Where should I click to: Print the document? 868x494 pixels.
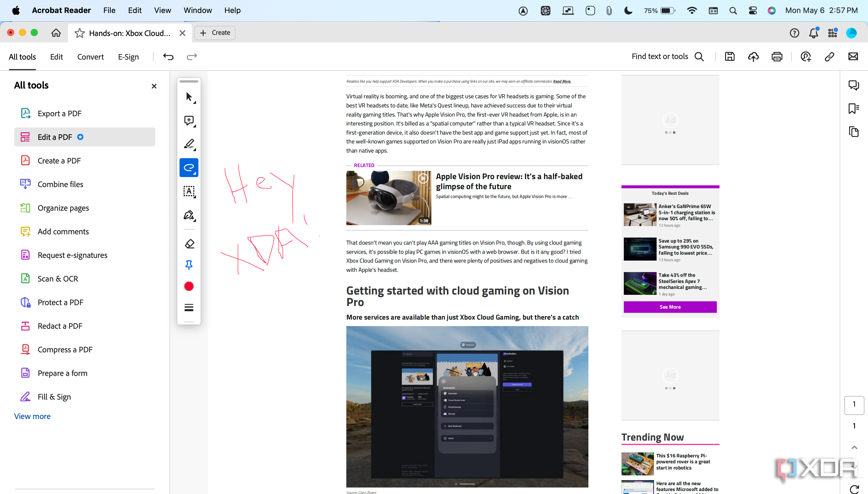point(777,57)
